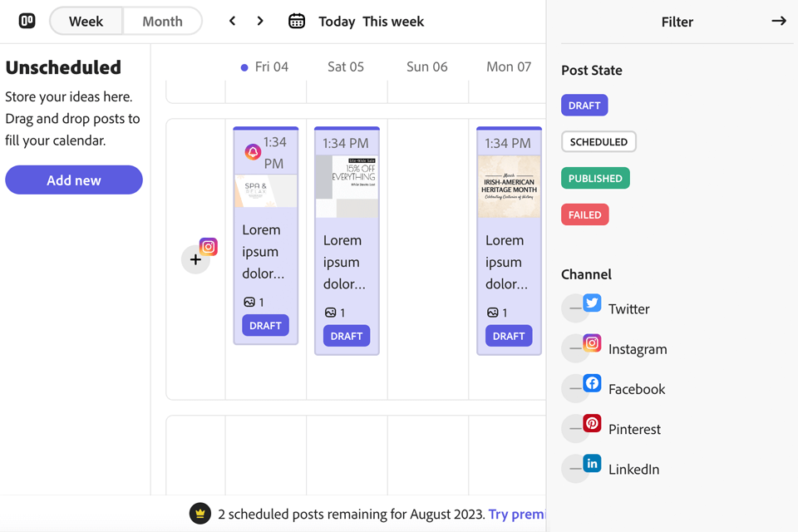Toggle the LinkedIn channel filter
Viewport: 798px width, 532px height.
click(576, 468)
